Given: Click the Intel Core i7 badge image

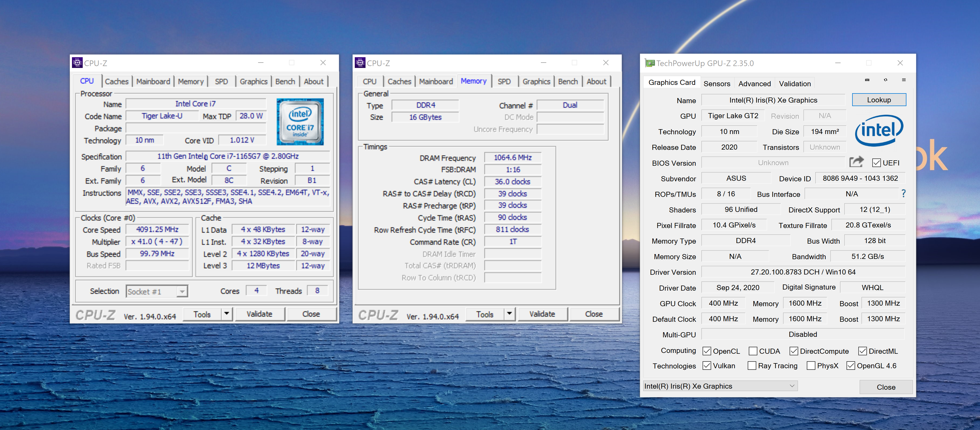Looking at the screenshot, I should click(300, 122).
